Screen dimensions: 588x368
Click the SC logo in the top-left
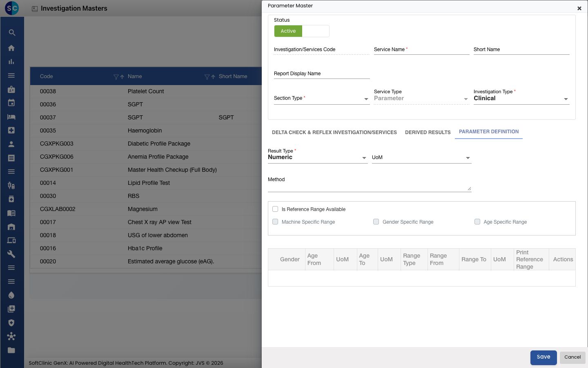pos(12,8)
